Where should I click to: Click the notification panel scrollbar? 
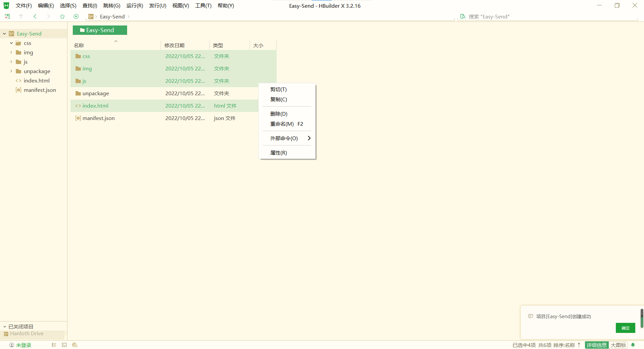point(642,318)
